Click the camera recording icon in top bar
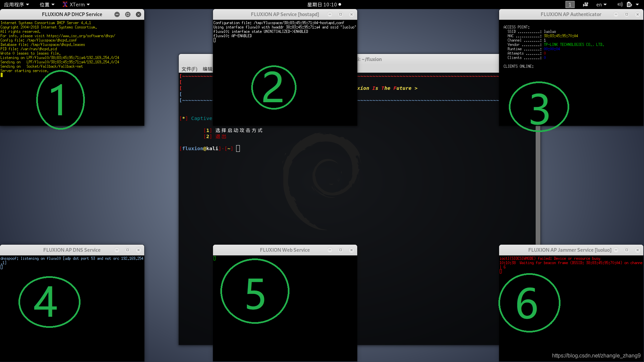 [586, 5]
